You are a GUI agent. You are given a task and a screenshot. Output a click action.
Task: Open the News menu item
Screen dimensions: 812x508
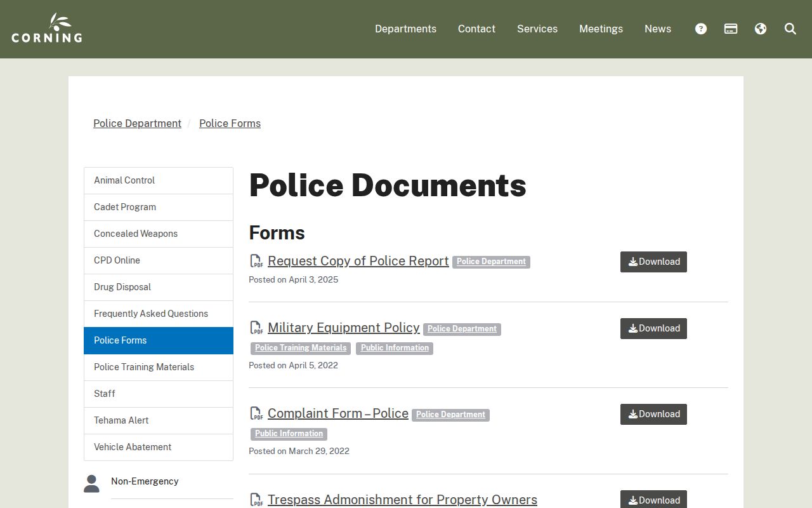pos(658,29)
